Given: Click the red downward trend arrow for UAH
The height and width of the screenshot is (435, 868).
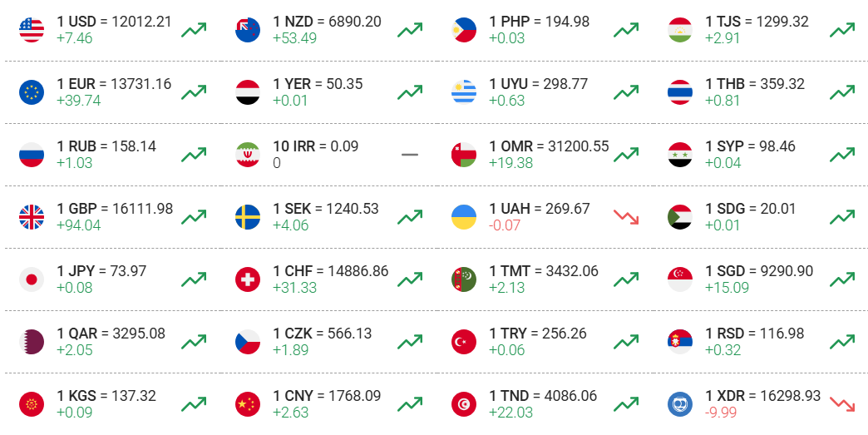Looking at the screenshot, I should click(x=626, y=217).
